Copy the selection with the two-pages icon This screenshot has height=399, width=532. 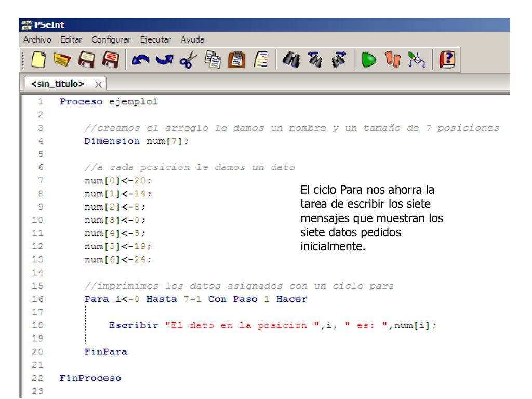212,60
